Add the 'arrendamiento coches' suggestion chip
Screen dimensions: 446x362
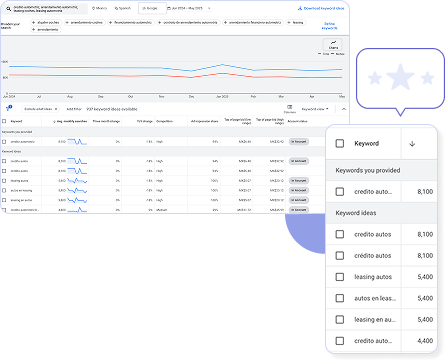[x=84, y=22]
